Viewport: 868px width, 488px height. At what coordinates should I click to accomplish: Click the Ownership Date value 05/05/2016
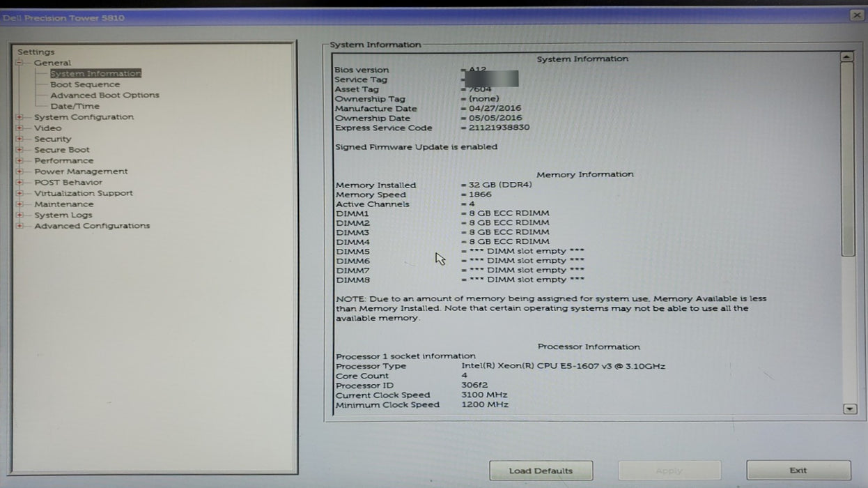pyautogui.click(x=495, y=119)
